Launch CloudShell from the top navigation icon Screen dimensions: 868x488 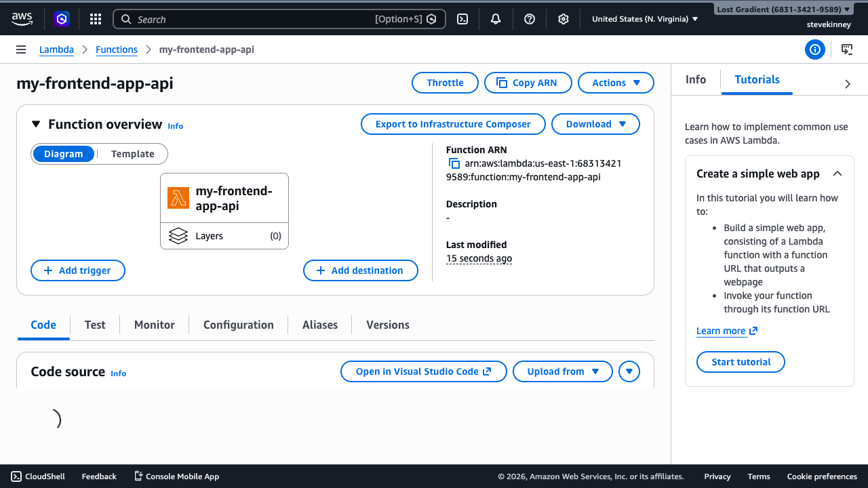pyautogui.click(x=462, y=19)
